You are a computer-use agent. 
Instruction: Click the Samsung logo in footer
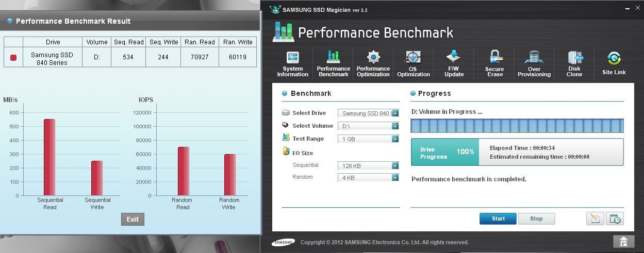coord(284,242)
